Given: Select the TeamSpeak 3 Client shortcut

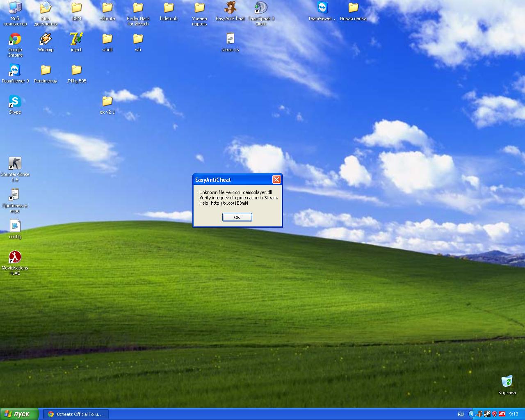Looking at the screenshot, I should click(x=261, y=14).
